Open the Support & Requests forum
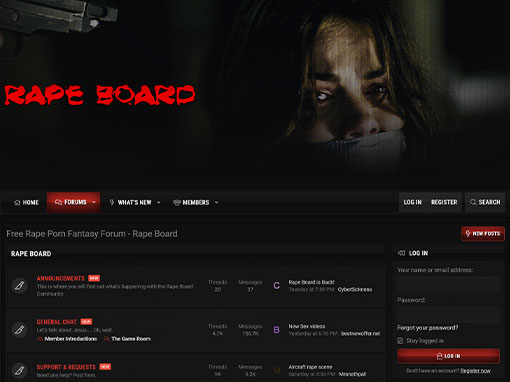This screenshot has width=510, height=382. tap(66, 367)
